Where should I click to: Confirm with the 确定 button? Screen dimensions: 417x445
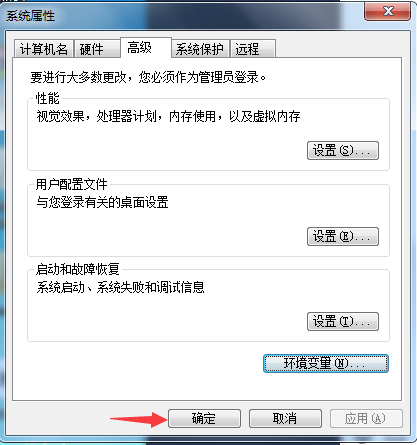point(204,418)
